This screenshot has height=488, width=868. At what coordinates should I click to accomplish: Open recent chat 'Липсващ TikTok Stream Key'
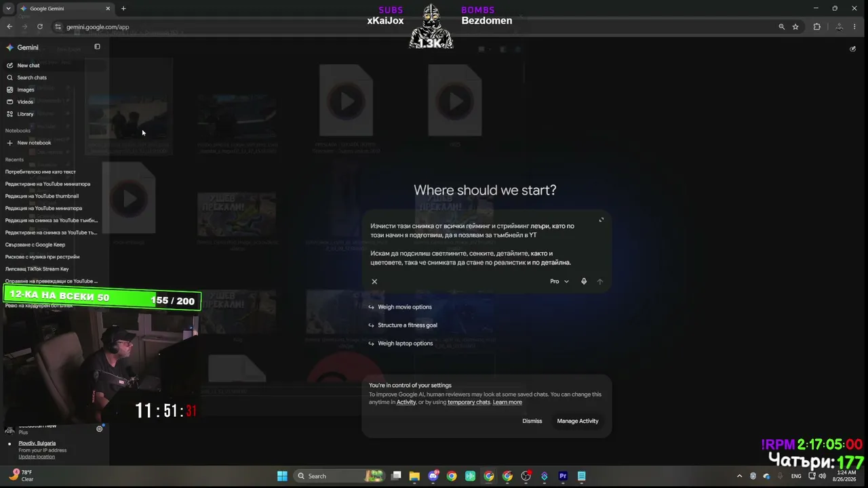(37, 269)
